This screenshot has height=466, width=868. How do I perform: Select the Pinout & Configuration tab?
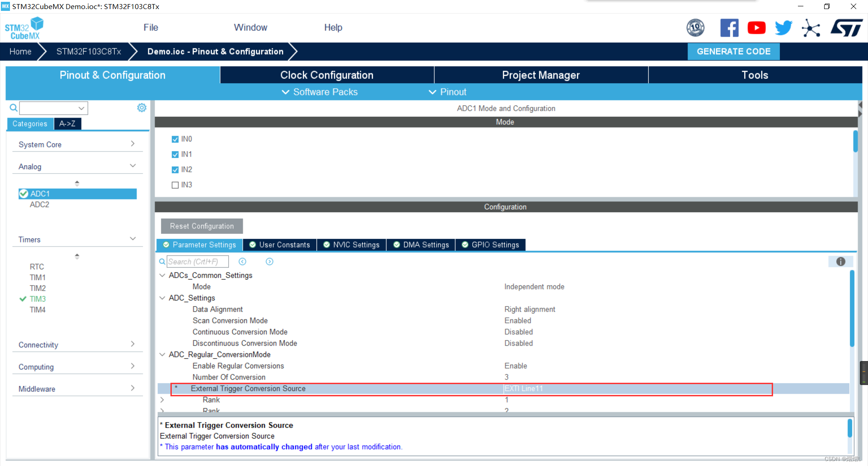113,75
